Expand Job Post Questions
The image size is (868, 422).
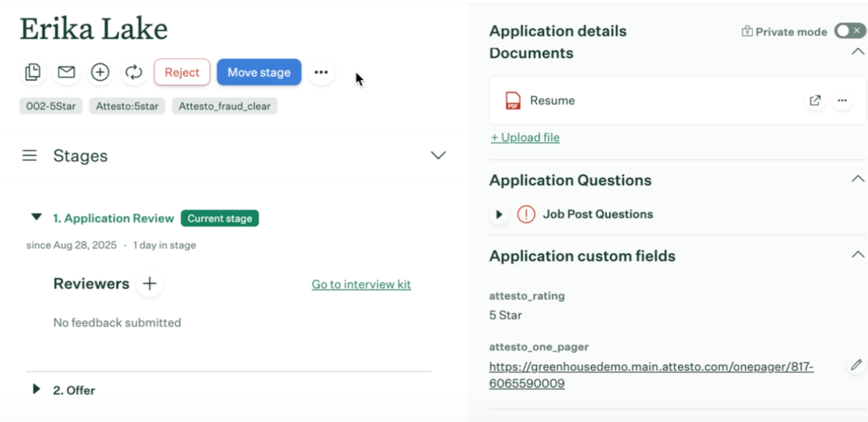[x=499, y=215]
